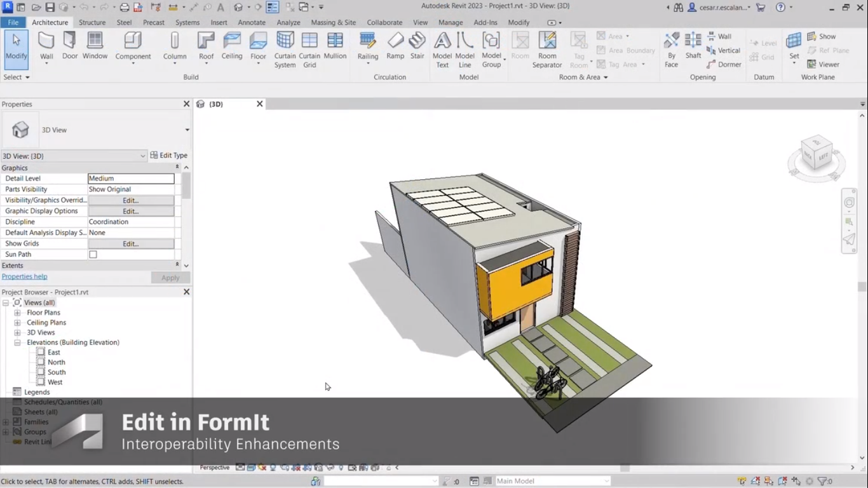This screenshot has height=488, width=868.
Task: Click the Model Group tool
Action: click(491, 50)
